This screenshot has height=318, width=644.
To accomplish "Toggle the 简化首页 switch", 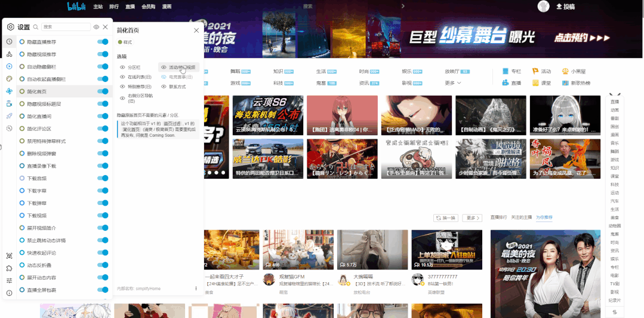I will point(103,91).
